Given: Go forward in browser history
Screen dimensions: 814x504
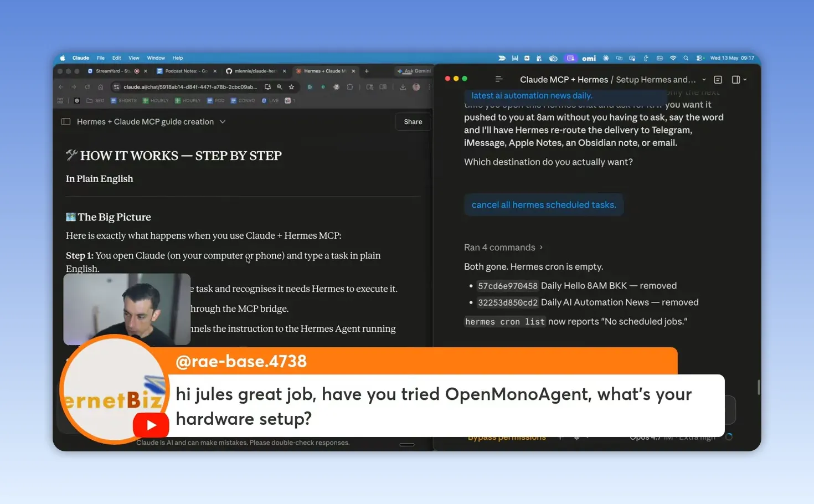Looking at the screenshot, I should click(74, 87).
